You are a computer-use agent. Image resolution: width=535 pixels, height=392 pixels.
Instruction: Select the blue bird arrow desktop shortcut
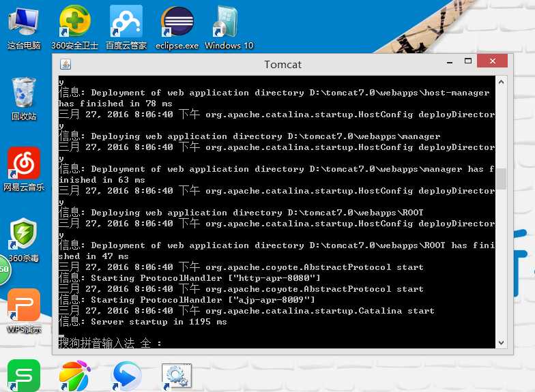126,376
